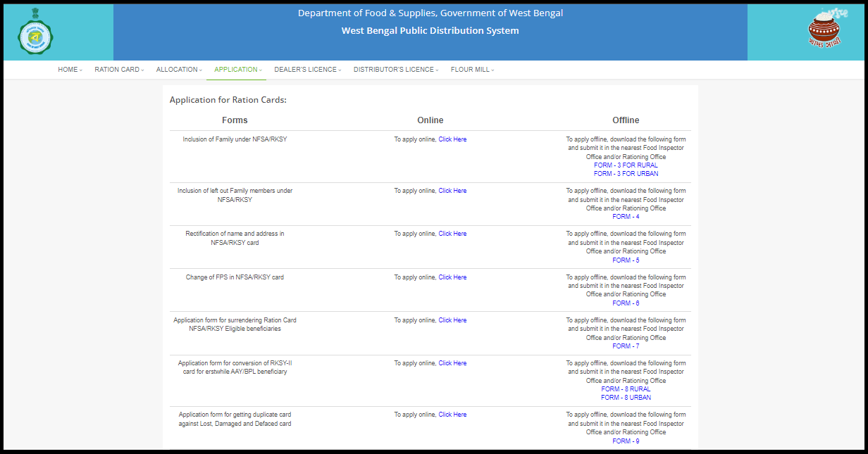Select the conversion of RKSY-II card form text
Image resolution: width=868 pixels, height=454 pixels.
tap(235, 367)
